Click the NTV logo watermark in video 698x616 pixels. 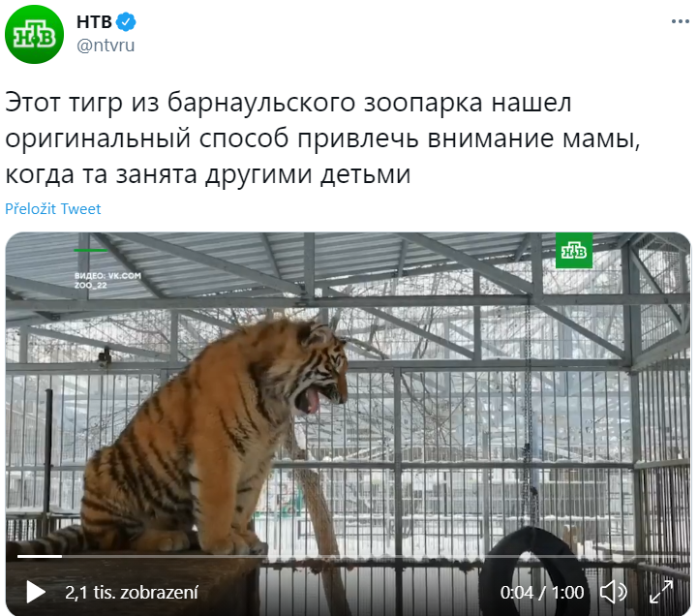[x=574, y=251]
